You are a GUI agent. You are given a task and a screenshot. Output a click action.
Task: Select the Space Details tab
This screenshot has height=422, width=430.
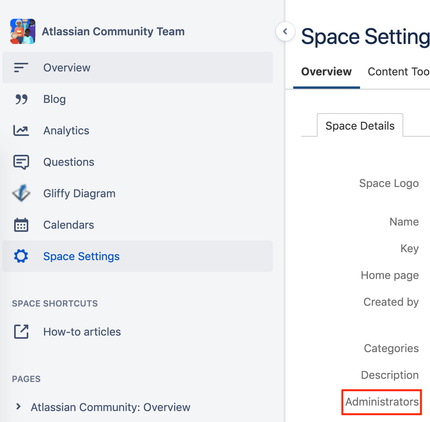coord(360,126)
